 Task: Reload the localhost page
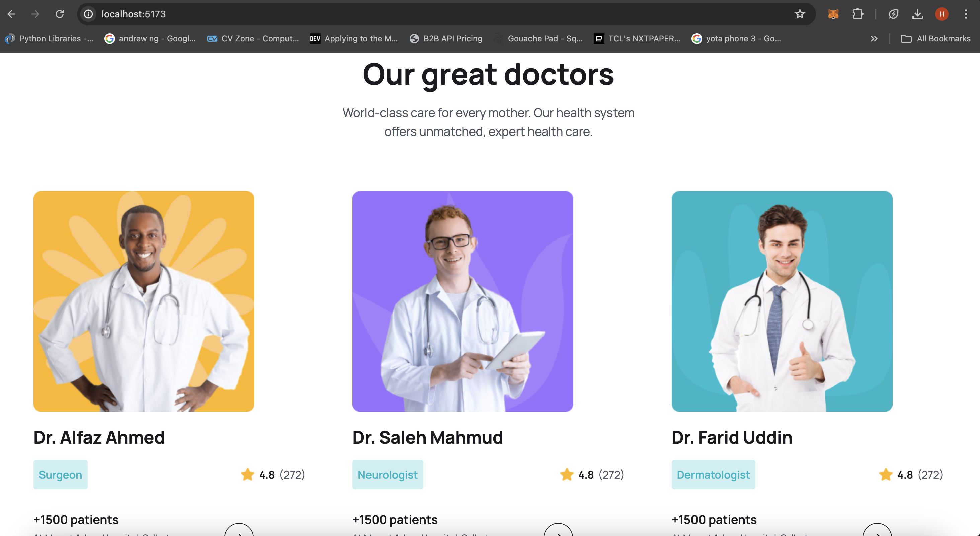click(60, 14)
